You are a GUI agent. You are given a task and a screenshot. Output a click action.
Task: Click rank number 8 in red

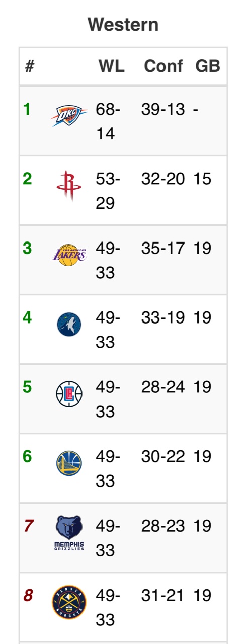tap(29, 595)
